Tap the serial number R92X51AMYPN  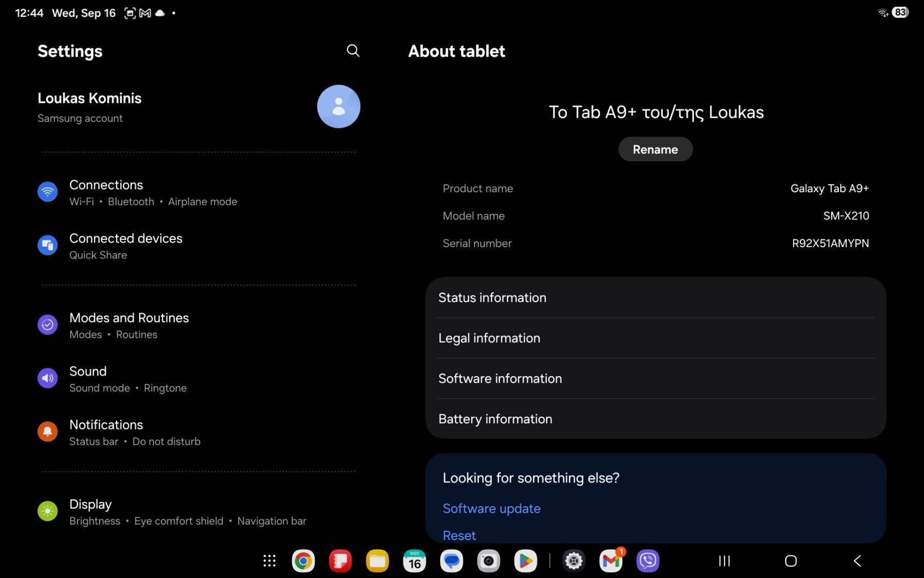tap(830, 243)
